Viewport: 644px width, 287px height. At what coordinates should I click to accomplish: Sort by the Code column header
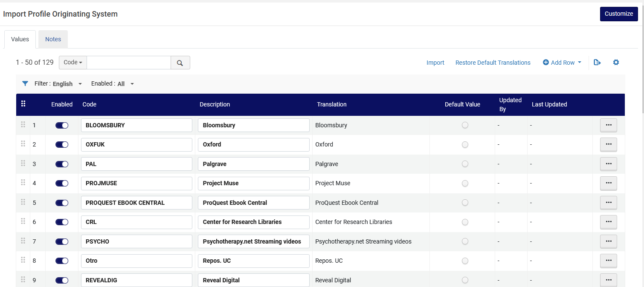pos(90,104)
